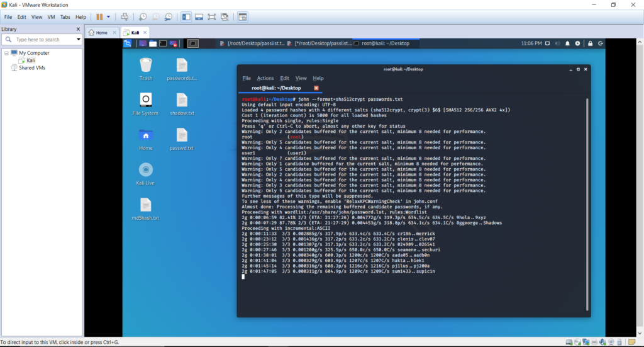Click the lock screen icon in Kali panel
Image resolution: width=644 pixels, height=347 pixels.
click(x=590, y=43)
